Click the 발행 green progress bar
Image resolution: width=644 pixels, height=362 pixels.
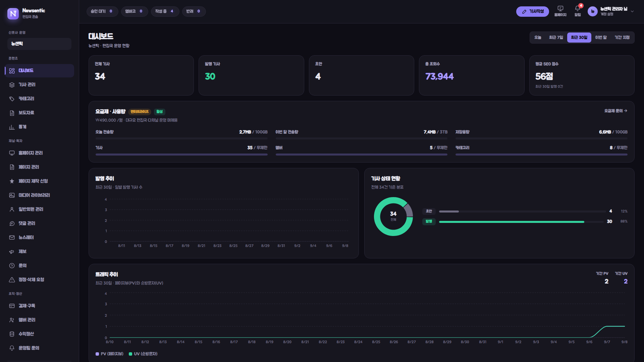511,222
